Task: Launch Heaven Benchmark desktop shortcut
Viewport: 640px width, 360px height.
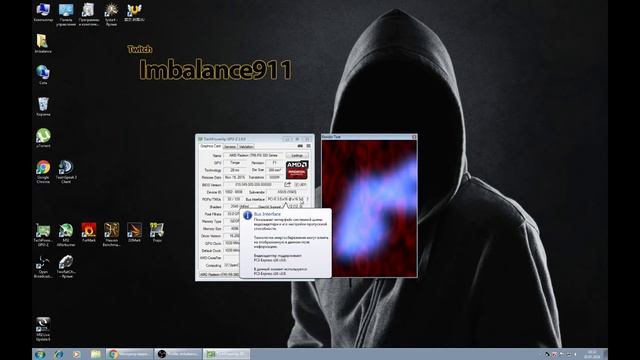Action: pos(111,235)
